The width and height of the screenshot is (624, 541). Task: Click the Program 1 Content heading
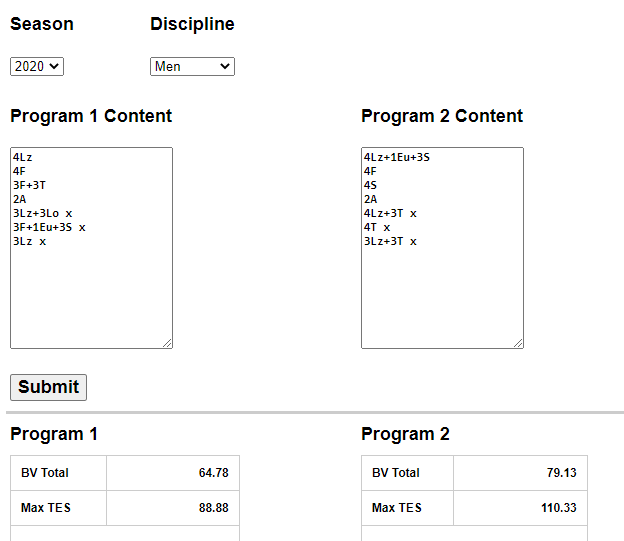pos(91,116)
